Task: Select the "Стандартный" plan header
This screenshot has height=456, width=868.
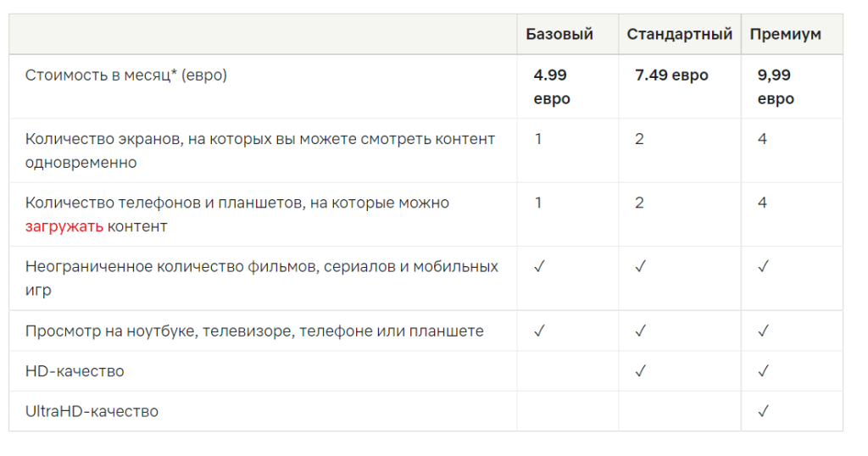Action: point(679,35)
